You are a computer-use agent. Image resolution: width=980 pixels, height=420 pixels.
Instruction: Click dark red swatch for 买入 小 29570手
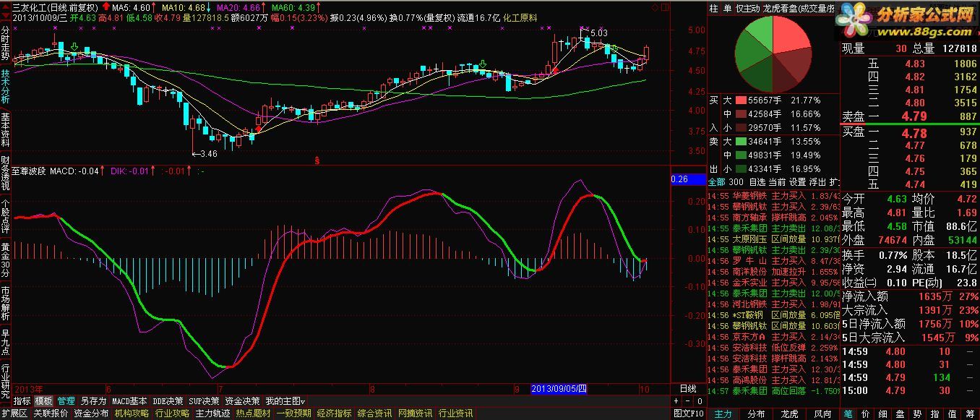pos(741,128)
